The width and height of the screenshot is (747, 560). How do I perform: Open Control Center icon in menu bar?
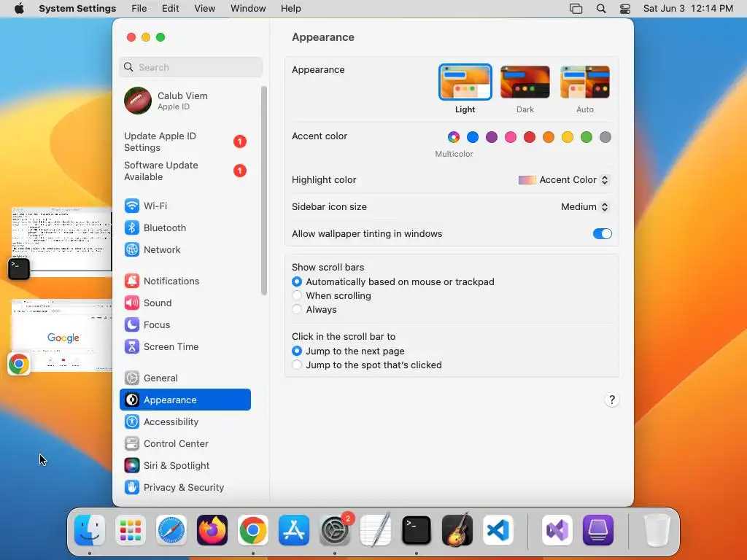[625, 9]
